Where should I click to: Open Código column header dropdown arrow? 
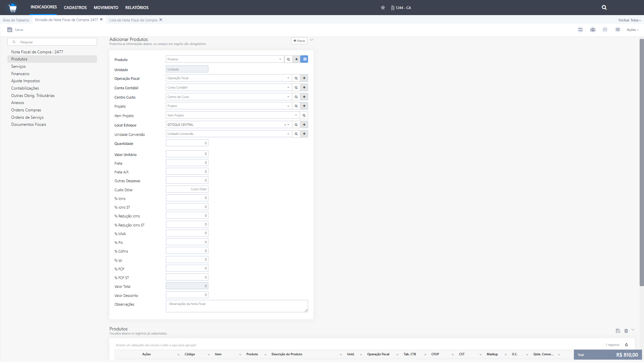coord(208,355)
